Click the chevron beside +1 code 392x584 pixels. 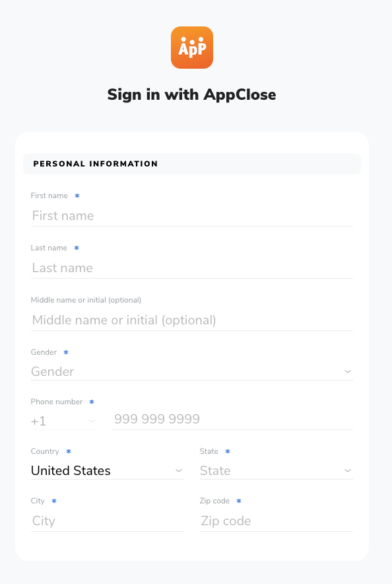pyautogui.click(x=92, y=421)
